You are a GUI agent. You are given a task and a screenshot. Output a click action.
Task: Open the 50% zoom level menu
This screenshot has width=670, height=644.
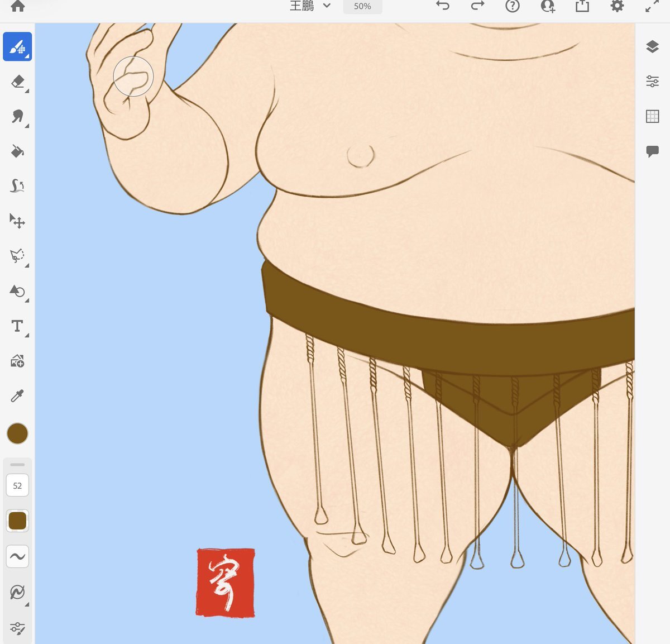pos(362,6)
